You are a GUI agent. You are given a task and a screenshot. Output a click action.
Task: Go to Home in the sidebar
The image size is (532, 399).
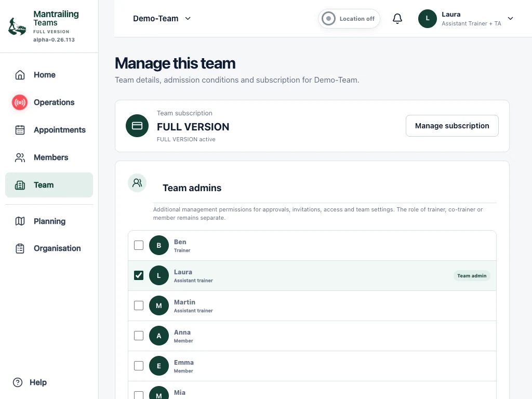[49, 75]
